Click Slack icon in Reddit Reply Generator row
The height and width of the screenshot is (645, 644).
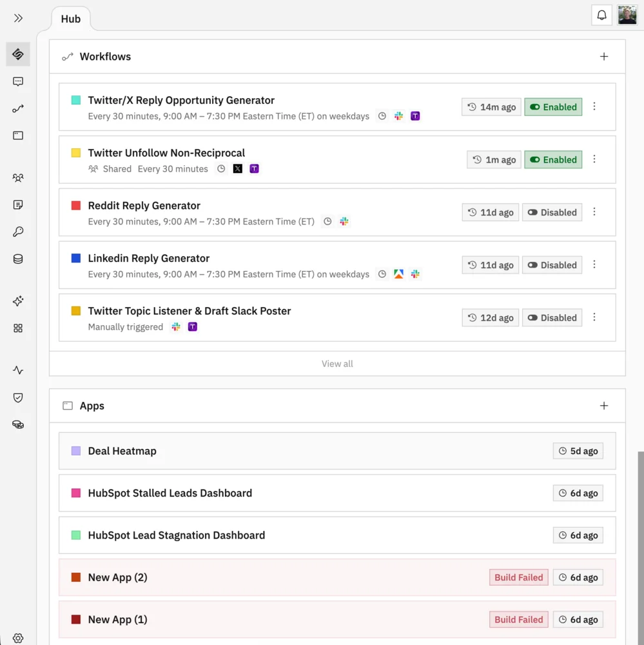point(344,221)
